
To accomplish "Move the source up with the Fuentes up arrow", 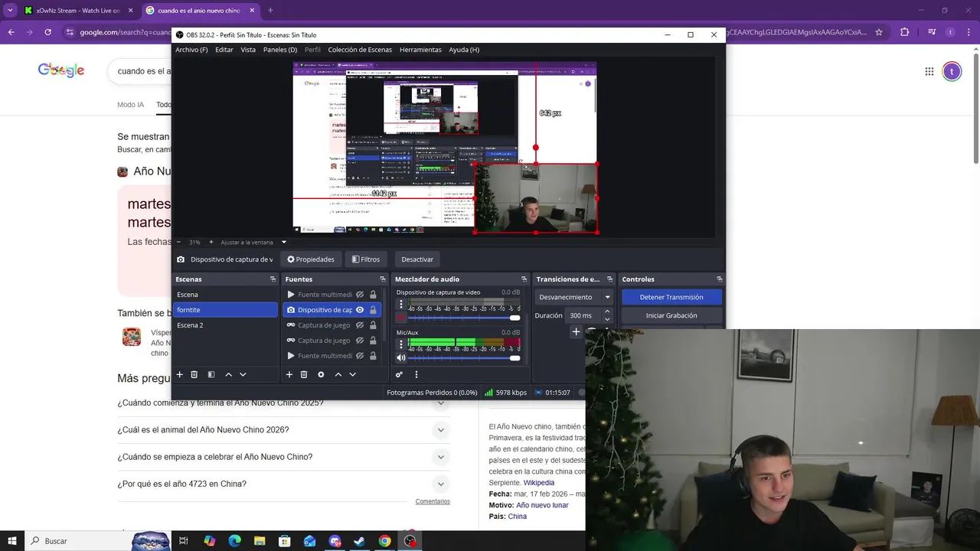I will (338, 374).
